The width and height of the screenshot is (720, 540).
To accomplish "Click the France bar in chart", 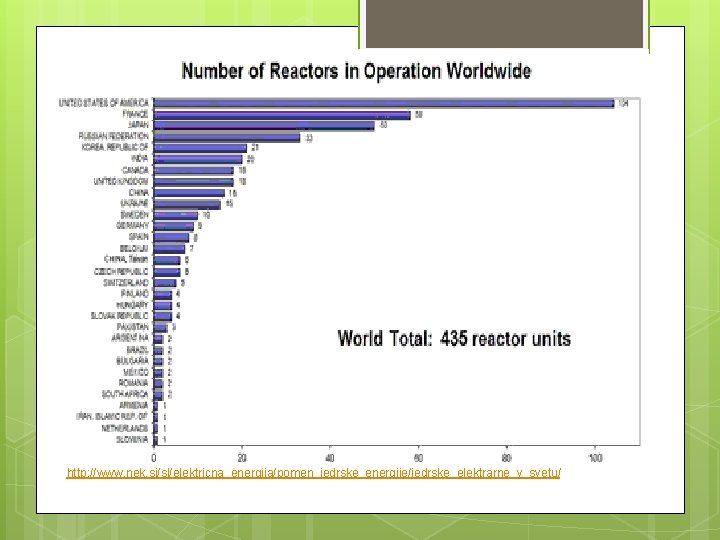I will tap(282, 115).
